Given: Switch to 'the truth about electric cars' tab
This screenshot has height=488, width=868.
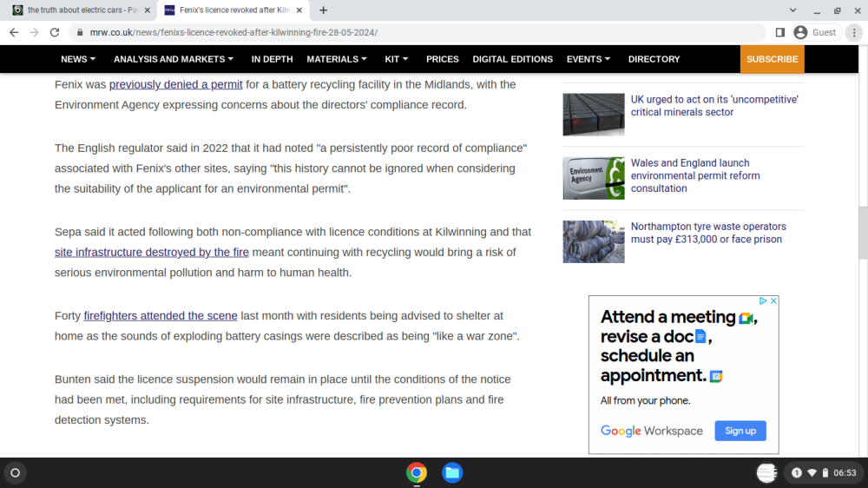Looking at the screenshot, I should [x=82, y=10].
